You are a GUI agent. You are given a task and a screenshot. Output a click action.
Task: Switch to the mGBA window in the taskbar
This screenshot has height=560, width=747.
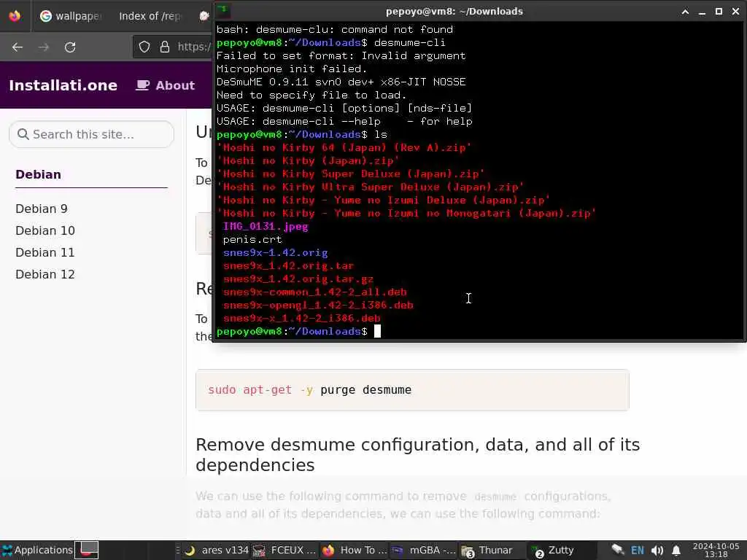coord(424,550)
